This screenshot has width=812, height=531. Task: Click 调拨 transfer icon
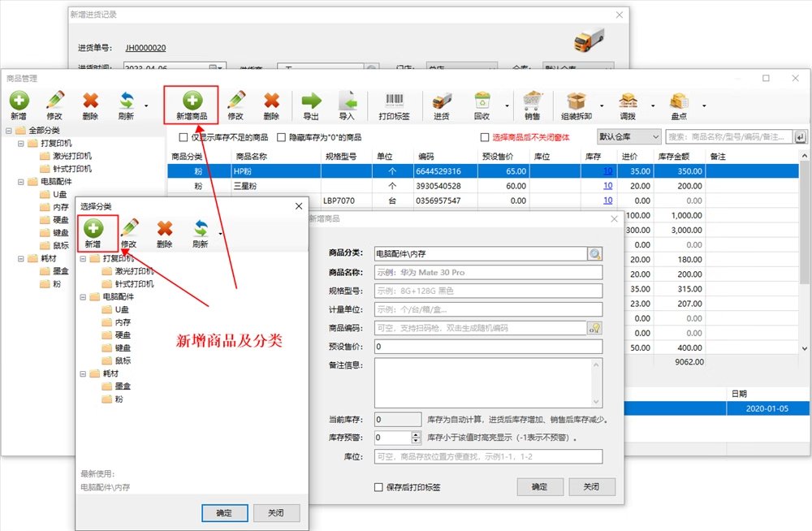(628, 100)
